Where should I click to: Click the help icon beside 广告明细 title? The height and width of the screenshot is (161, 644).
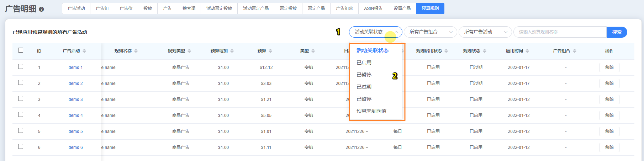(x=41, y=10)
